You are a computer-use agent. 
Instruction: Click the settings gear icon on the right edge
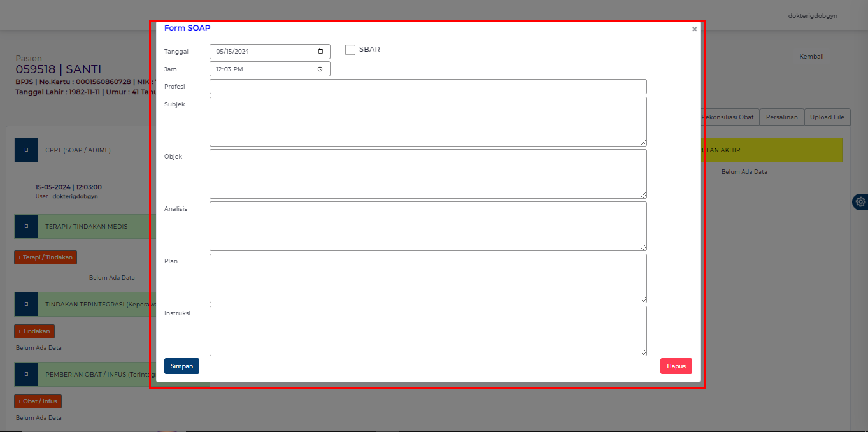(860, 201)
